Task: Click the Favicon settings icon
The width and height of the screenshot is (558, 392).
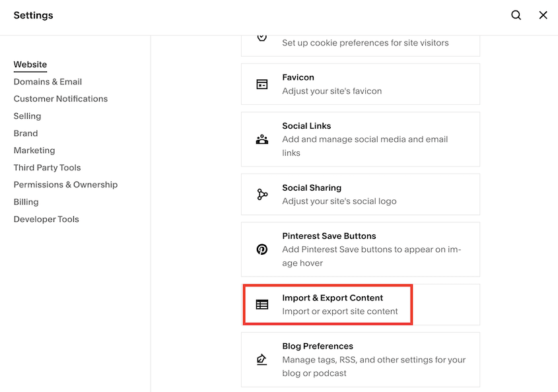Action: click(262, 84)
